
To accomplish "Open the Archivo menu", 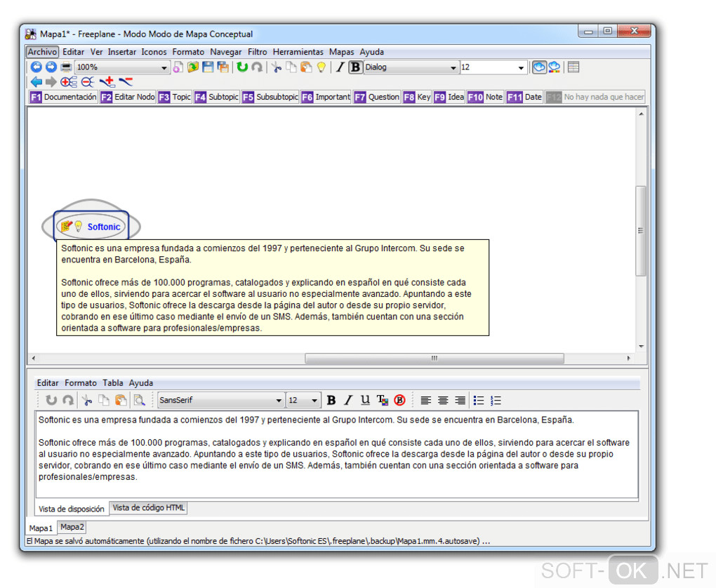I will tap(42, 52).
